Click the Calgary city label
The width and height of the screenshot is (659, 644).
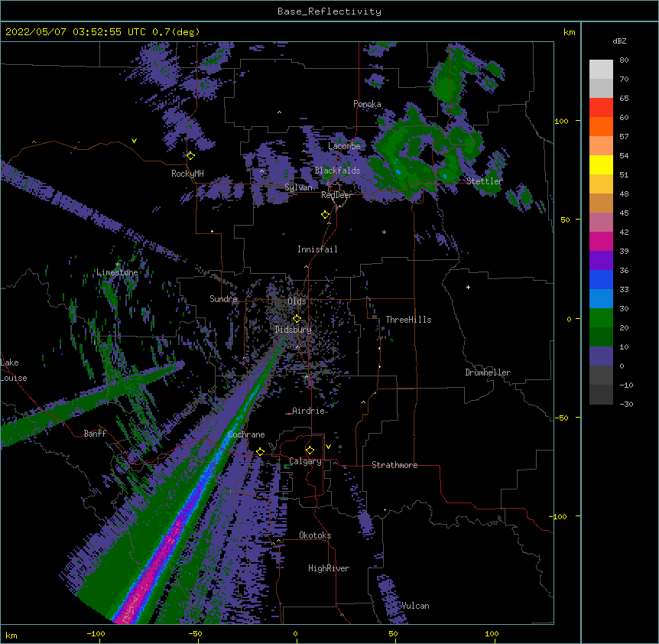pos(306,461)
